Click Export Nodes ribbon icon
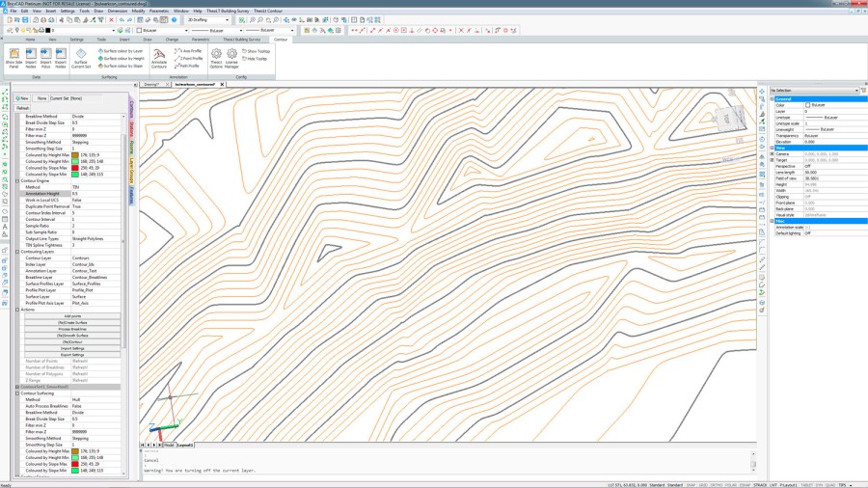Image resolution: width=868 pixels, height=488 pixels. (61, 58)
